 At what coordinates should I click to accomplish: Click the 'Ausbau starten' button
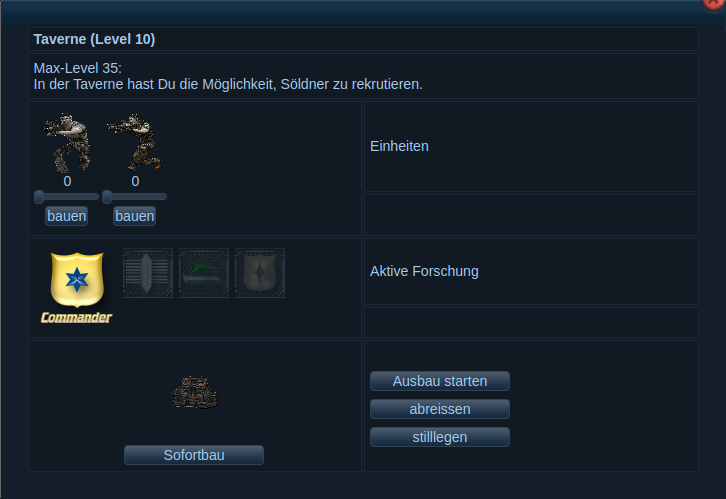click(440, 381)
